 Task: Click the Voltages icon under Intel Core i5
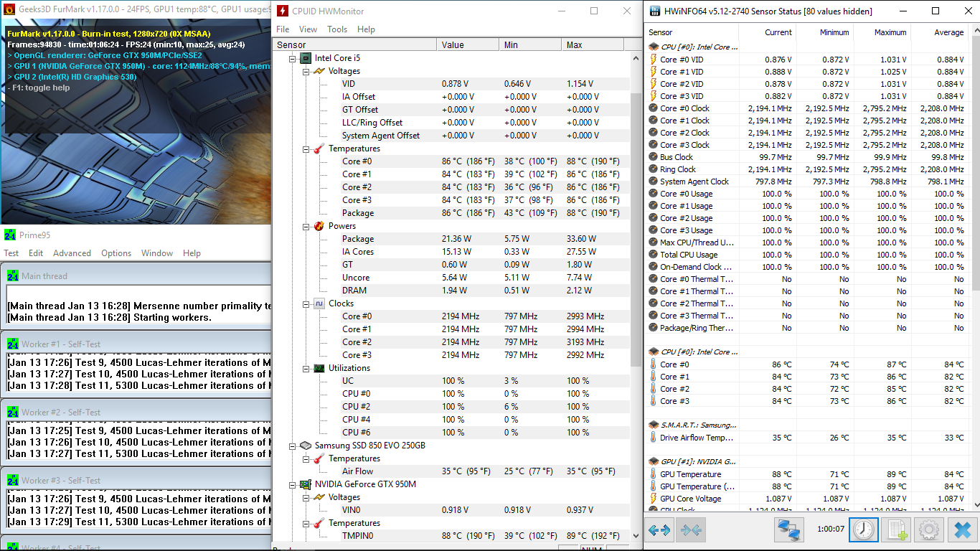(319, 71)
